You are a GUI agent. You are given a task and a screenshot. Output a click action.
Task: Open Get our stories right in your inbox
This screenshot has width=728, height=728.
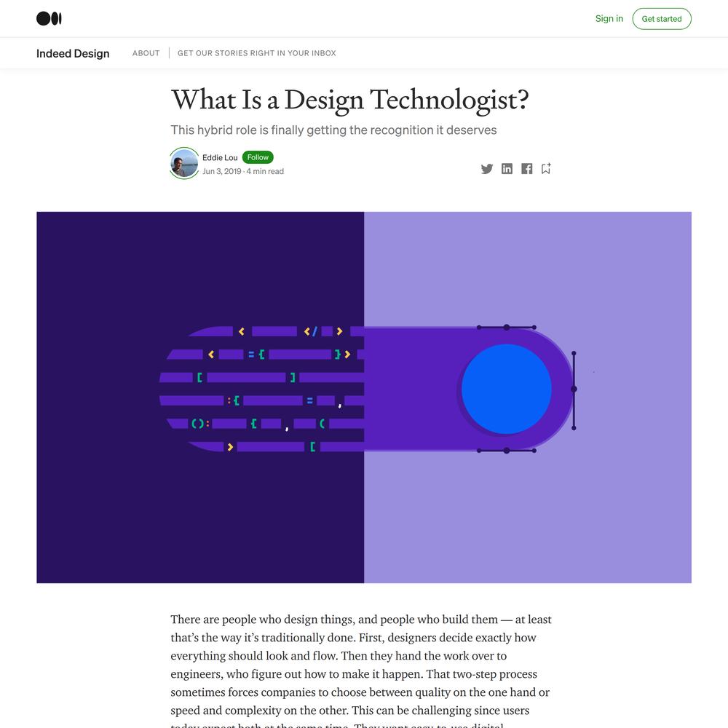(x=257, y=53)
